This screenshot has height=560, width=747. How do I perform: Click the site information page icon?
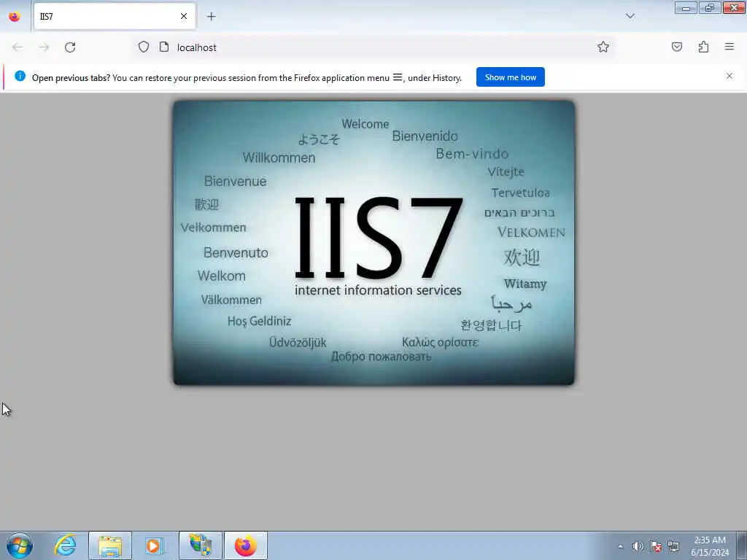pyautogui.click(x=164, y=47)
